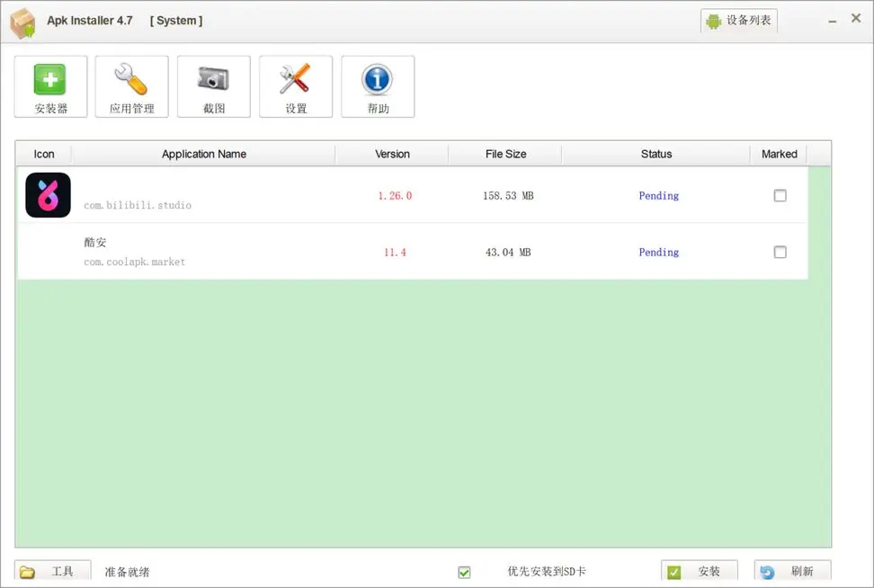Open the 安装器 installer tool
Viewport: 874px width, 588px height.
(50, 86)
